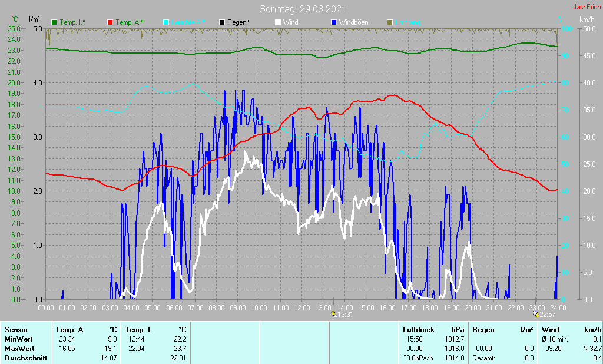
Task: Click the '22.91' indoor average temperature
Action: point(178,358)
